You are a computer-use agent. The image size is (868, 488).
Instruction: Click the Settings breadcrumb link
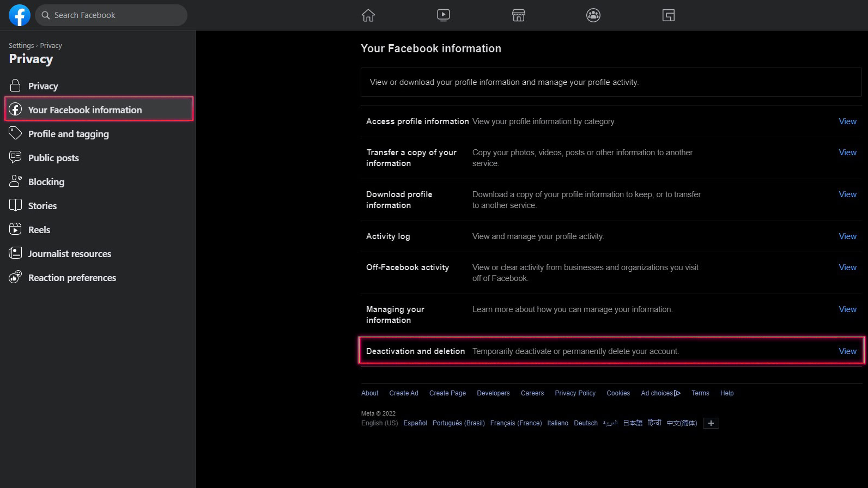21,46
